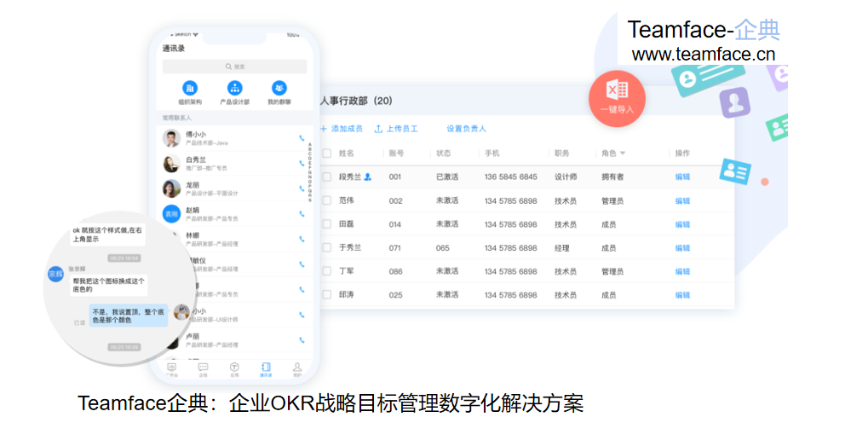868x423 pixels.
Task: Tap the phone icon for 赵娟
Action: coord(302,213)
